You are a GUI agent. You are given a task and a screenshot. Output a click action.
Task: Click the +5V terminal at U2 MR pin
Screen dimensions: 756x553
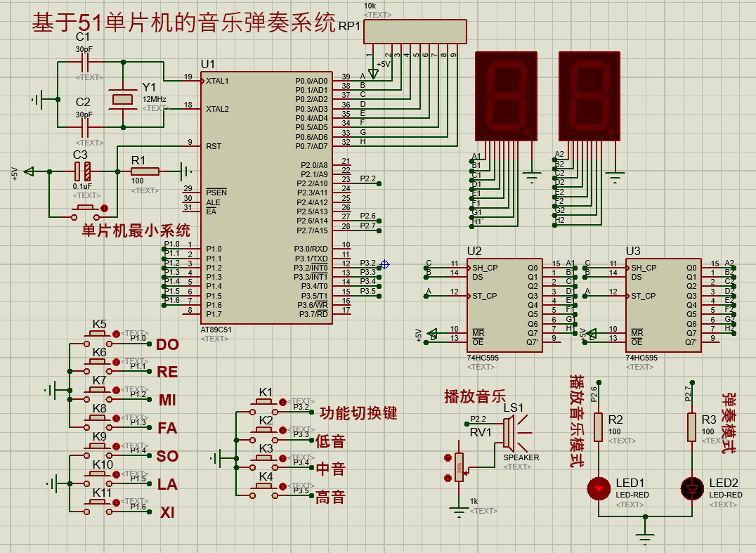tap(433, 332)
